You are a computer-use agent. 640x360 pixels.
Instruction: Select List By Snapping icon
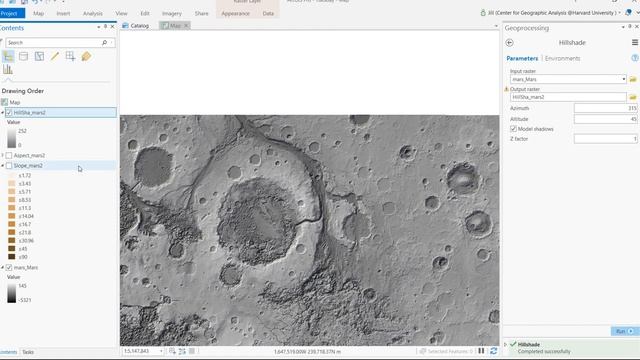click(x=70, y=56)
